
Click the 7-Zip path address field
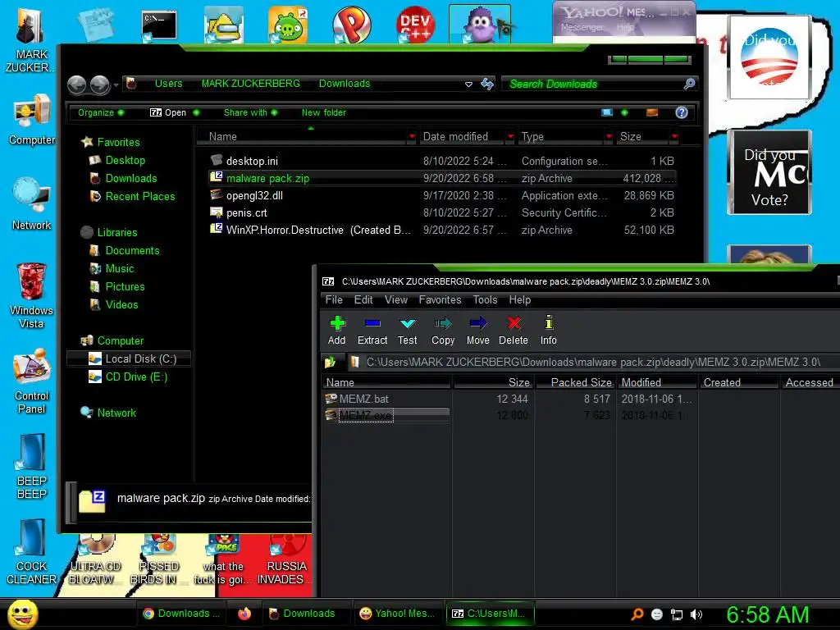593,363
